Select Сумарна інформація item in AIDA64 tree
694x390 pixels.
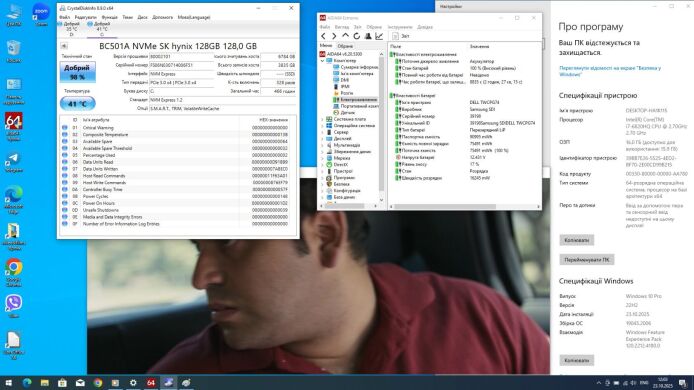pyautogui.click(x=356, y=67)
